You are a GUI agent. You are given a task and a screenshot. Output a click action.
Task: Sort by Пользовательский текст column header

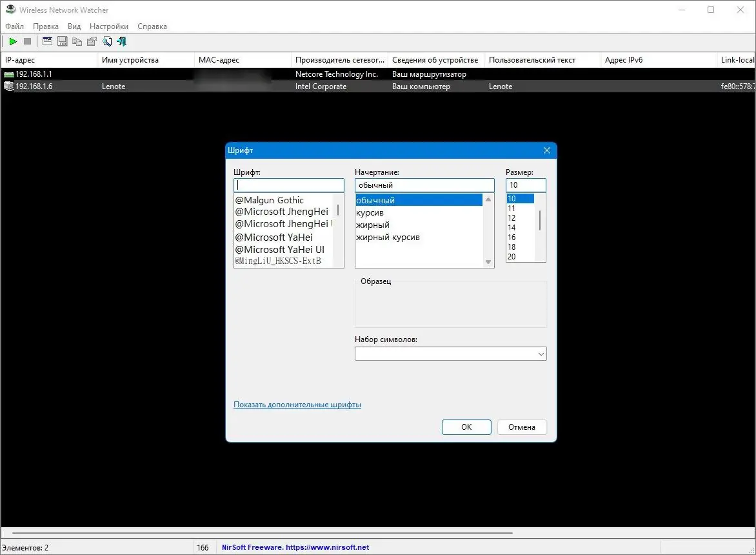[543, 60]
